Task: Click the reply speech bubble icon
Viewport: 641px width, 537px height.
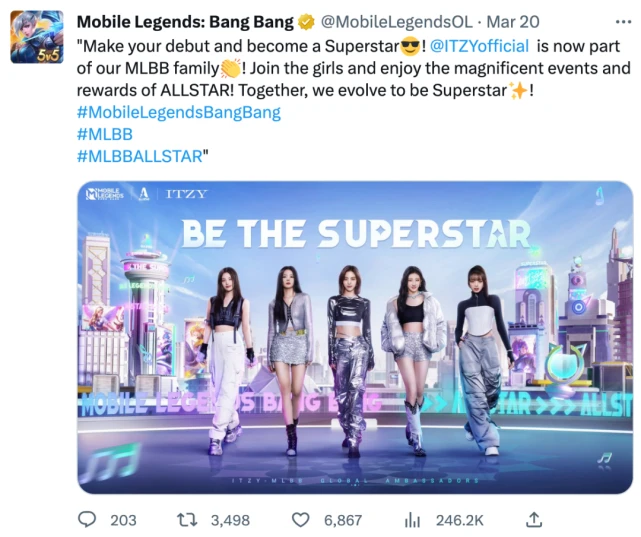Action: point(88,519)
